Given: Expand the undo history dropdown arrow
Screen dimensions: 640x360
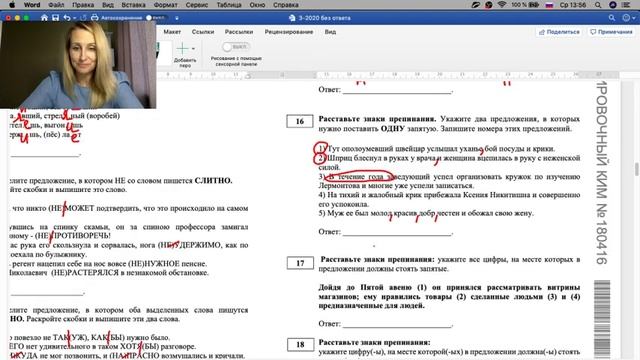Looking at the screenshot, I should 74,18.
